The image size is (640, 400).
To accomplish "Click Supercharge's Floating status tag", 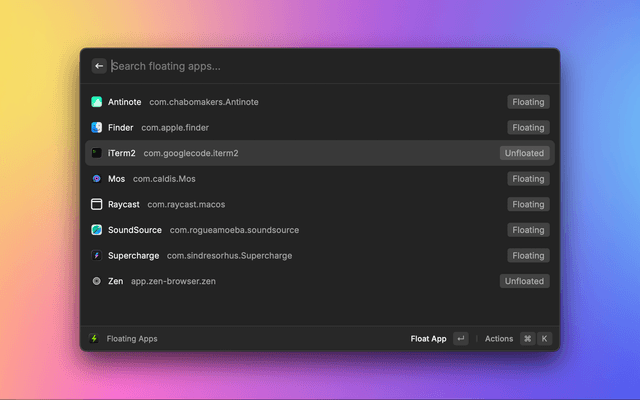I will pos(528,256).
